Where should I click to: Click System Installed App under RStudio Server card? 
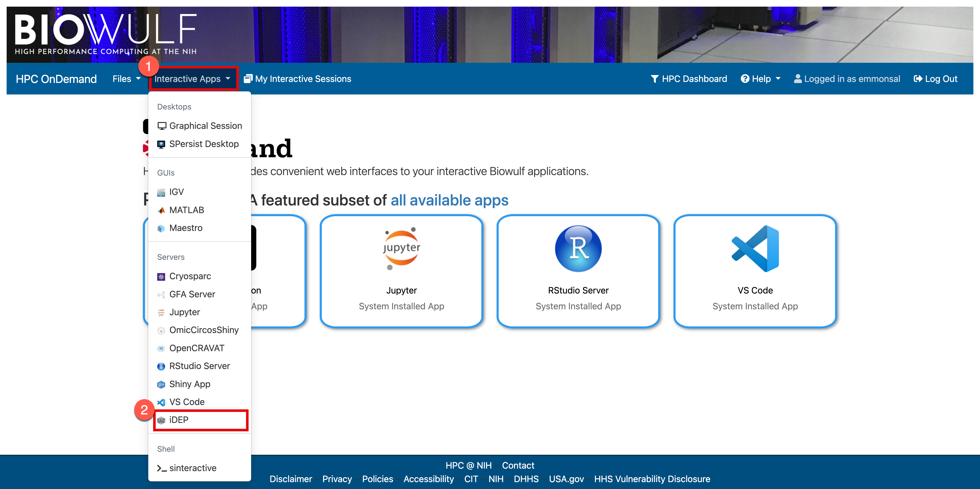click(578, 306)
